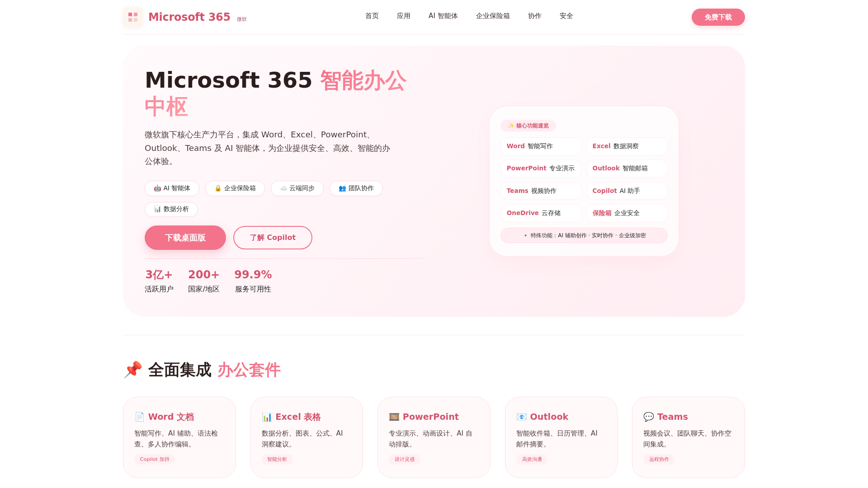Open the Word 文档 card title
The height and width of the screenshot is (488, 868).
(x=171, y=417)
